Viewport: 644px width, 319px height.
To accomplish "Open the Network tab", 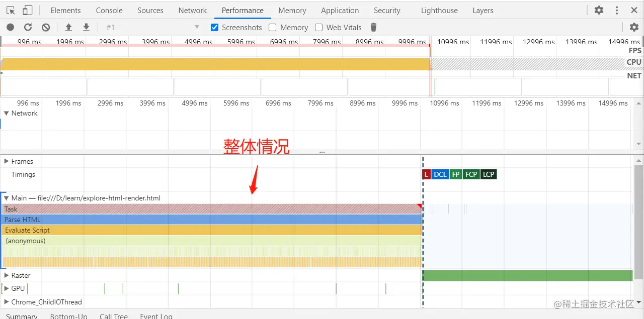I will click(x=193, y=10).
